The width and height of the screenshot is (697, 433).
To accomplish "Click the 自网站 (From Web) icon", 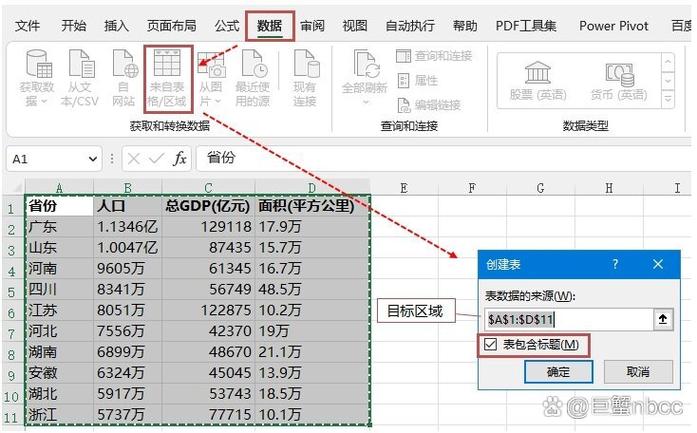I will (124, 78).
